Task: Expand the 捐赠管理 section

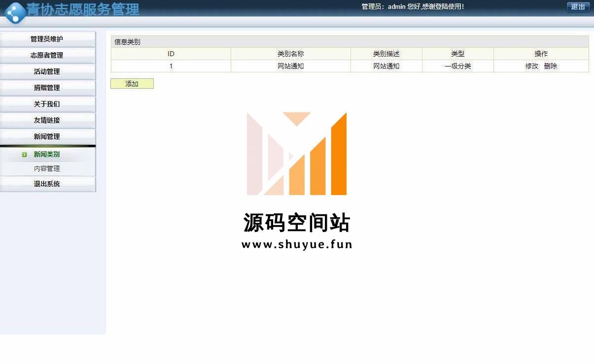Action: 47,88
